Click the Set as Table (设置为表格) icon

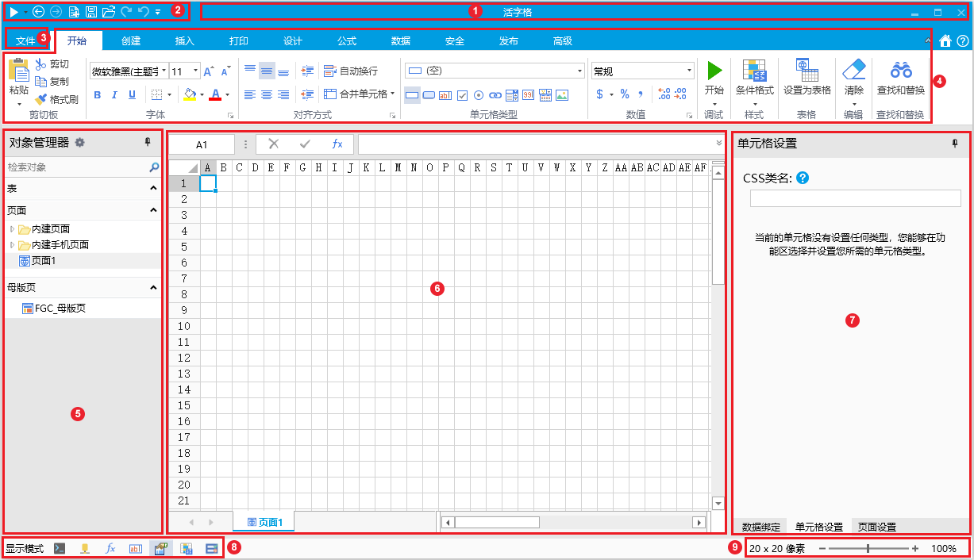(807, 70)
